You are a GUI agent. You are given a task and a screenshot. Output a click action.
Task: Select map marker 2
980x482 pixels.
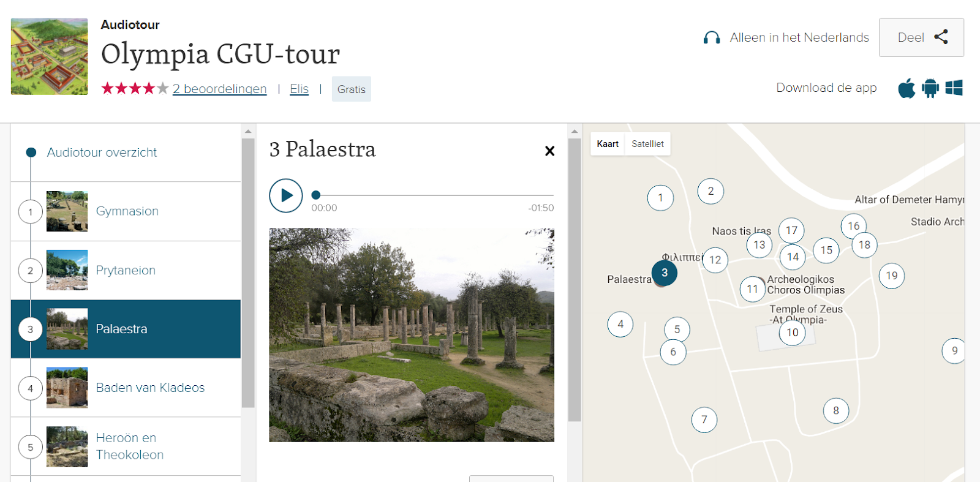(710, 191)
